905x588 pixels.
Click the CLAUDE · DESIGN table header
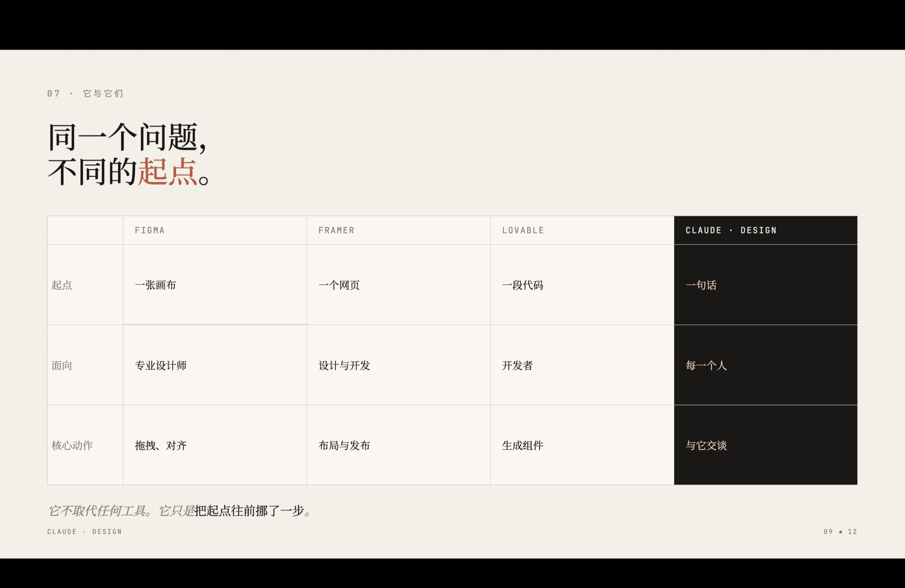point(731,230)
